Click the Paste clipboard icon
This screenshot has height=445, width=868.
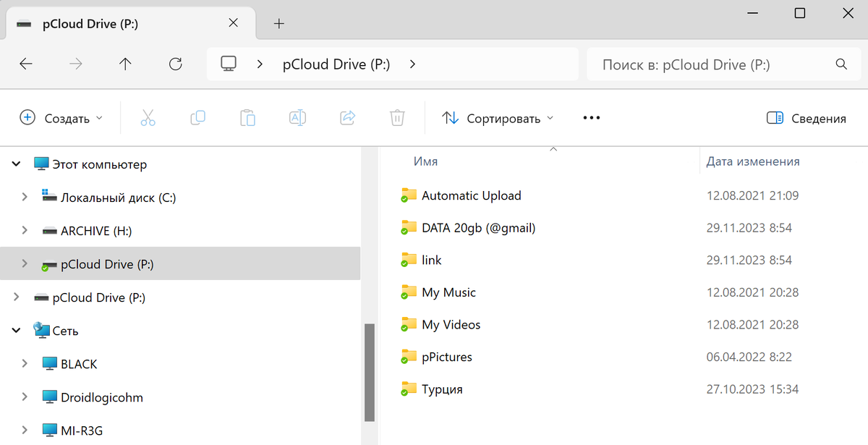click(247, 118)
